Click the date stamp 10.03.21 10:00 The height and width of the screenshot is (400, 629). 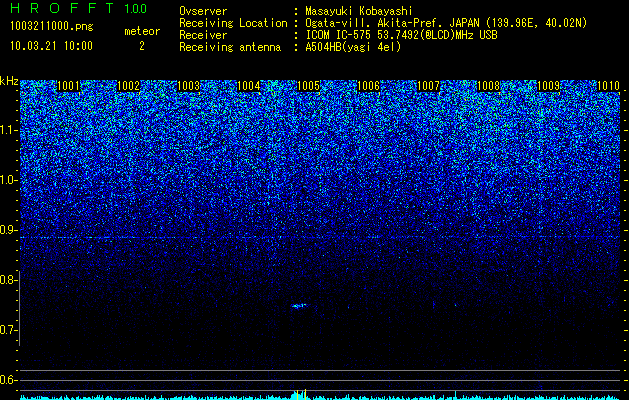tap(51, 46)
